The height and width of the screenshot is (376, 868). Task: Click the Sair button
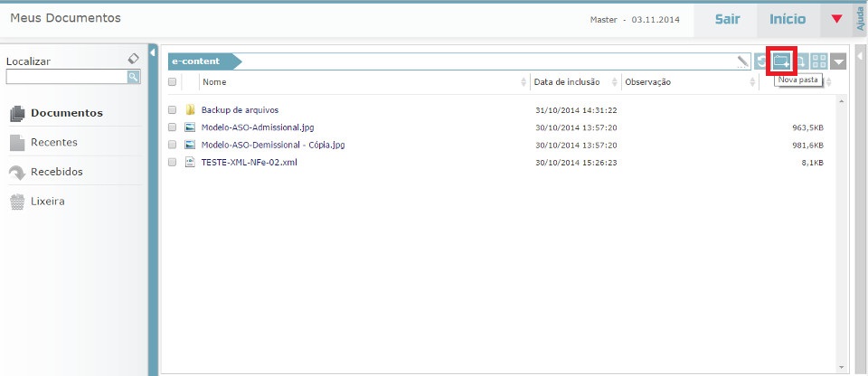727,19
